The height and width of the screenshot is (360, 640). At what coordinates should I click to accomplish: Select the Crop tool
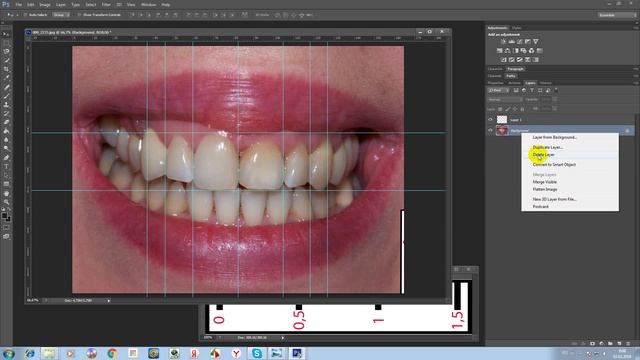tap(6, 69)
